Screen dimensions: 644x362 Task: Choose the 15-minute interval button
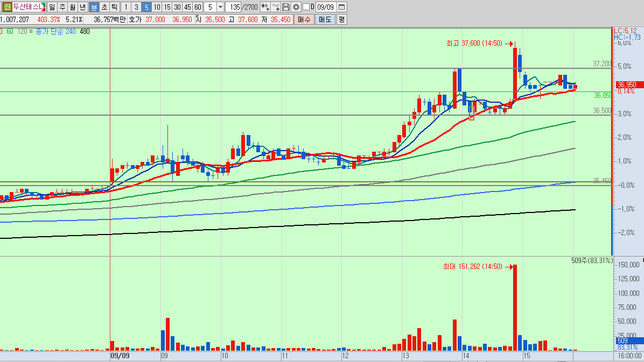(167, 7)
